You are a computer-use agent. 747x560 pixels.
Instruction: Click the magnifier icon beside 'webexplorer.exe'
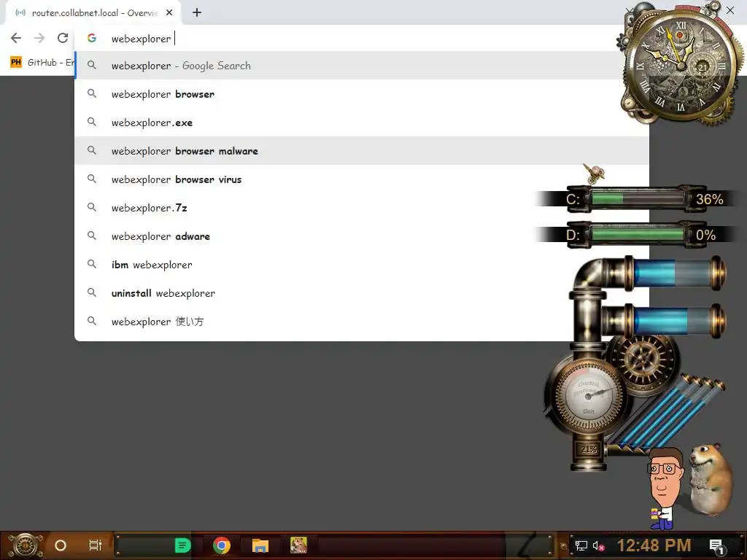coord(92,122)
